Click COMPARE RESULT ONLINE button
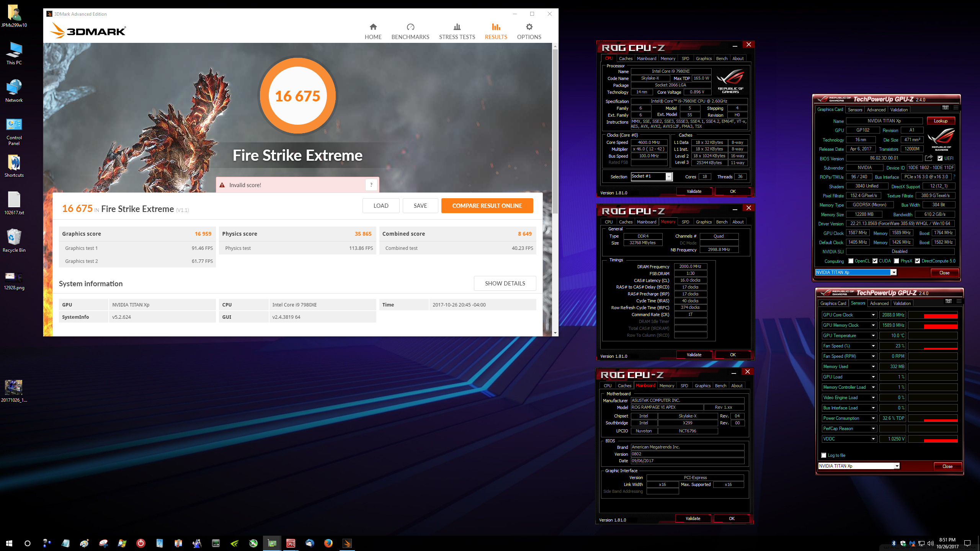The image size is (980, 551). click(487, 205)
